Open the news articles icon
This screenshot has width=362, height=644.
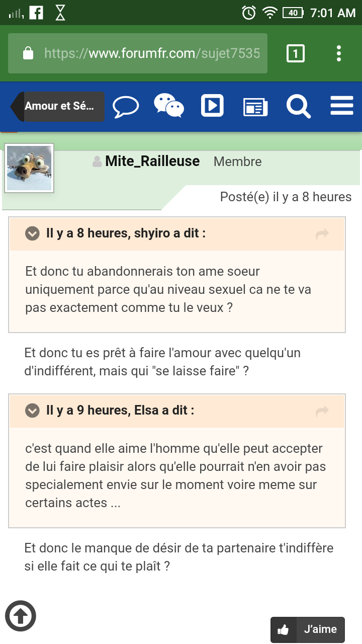click(x=255, y=107)
